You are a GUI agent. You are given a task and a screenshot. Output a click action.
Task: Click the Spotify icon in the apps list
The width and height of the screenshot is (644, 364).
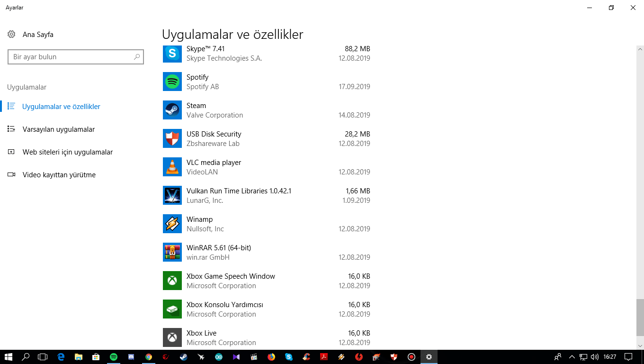point(172,82)
